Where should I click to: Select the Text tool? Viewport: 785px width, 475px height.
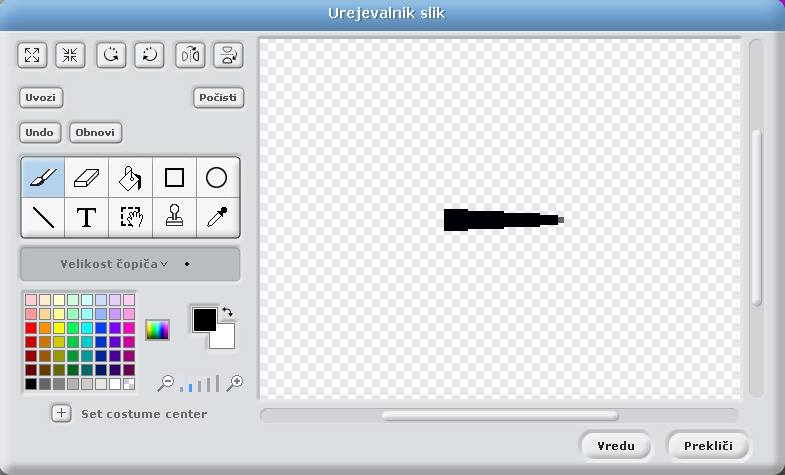pos(87,217)
